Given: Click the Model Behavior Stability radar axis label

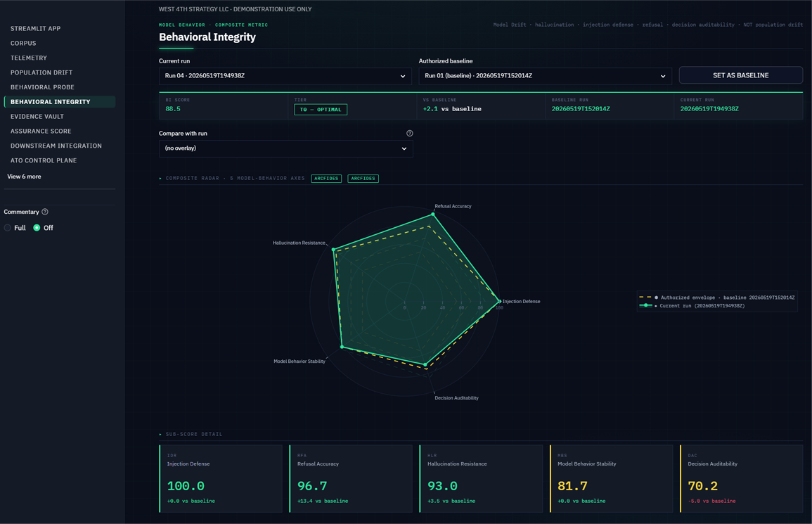Looking at the screenshot, I should (x=299, y=362).
